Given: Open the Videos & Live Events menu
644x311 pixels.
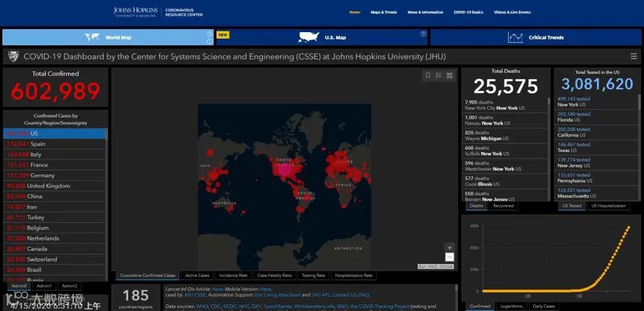Looking at the screenshot, I should [x=512, y=13].
